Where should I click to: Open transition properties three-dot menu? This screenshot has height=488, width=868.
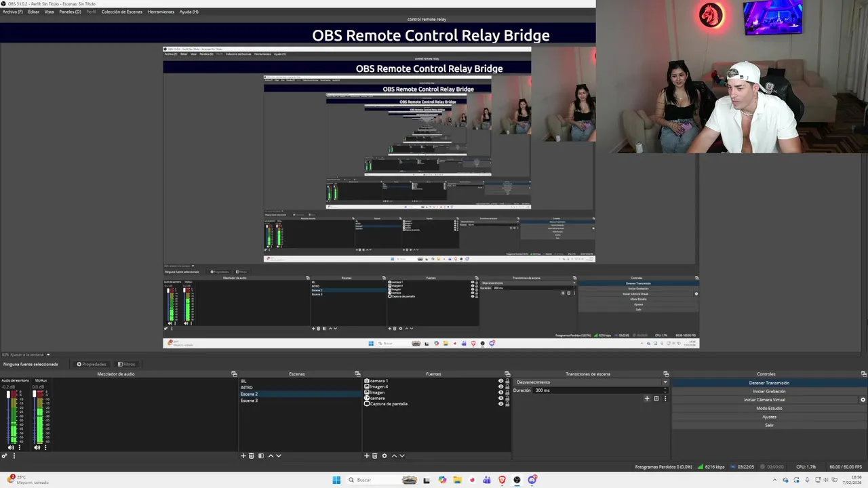pos(665,399)
